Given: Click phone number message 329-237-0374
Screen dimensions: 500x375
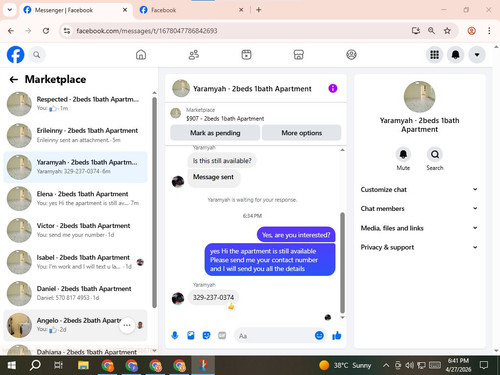Looking at the screenshot, I should (213, 297).
